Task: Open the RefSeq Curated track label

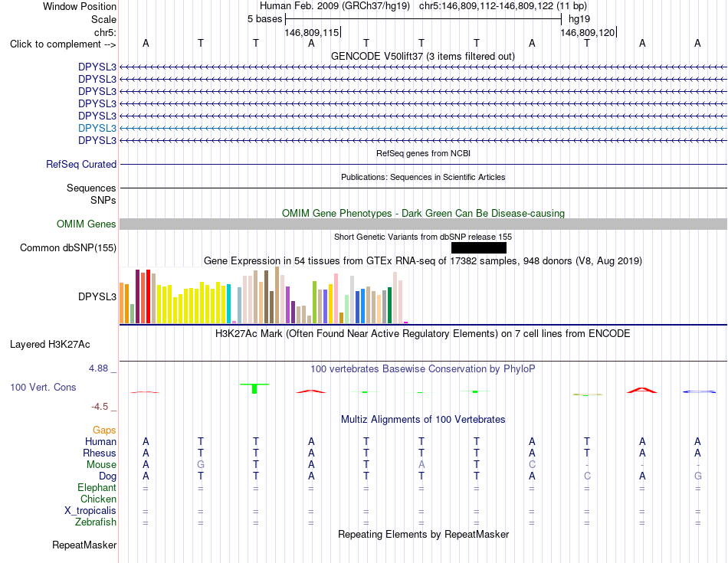Action: [80, 165]
